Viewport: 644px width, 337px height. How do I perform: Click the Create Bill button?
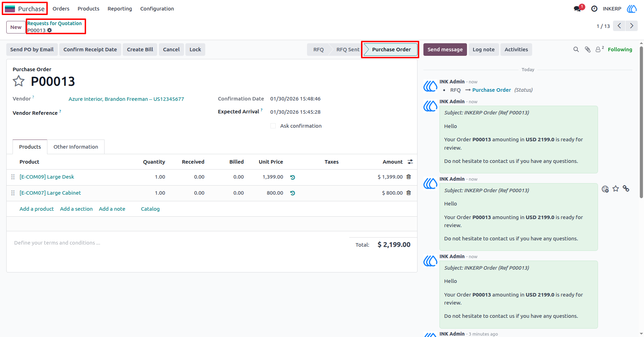(140, 50)
